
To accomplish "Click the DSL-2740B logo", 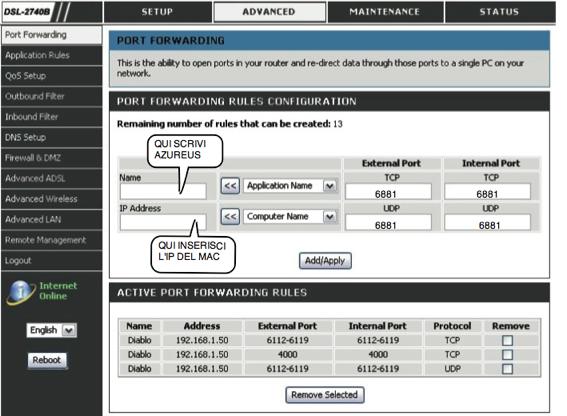I will pos(27,12).
